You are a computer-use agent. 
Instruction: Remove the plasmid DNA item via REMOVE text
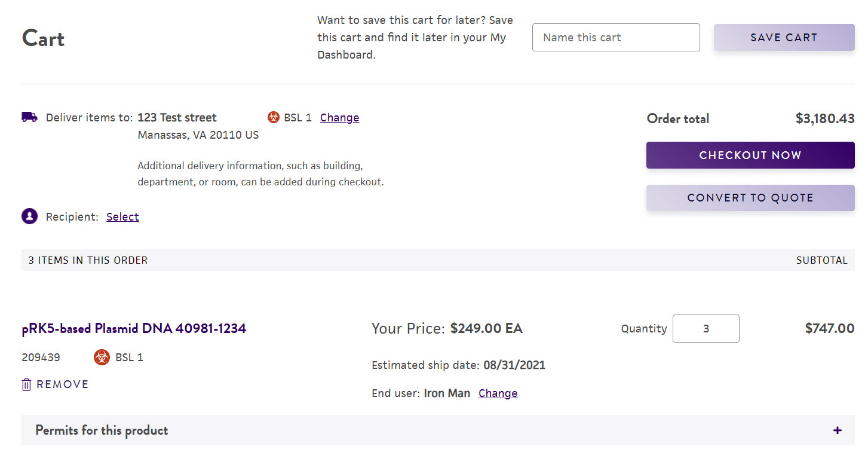tap(63, 384)
